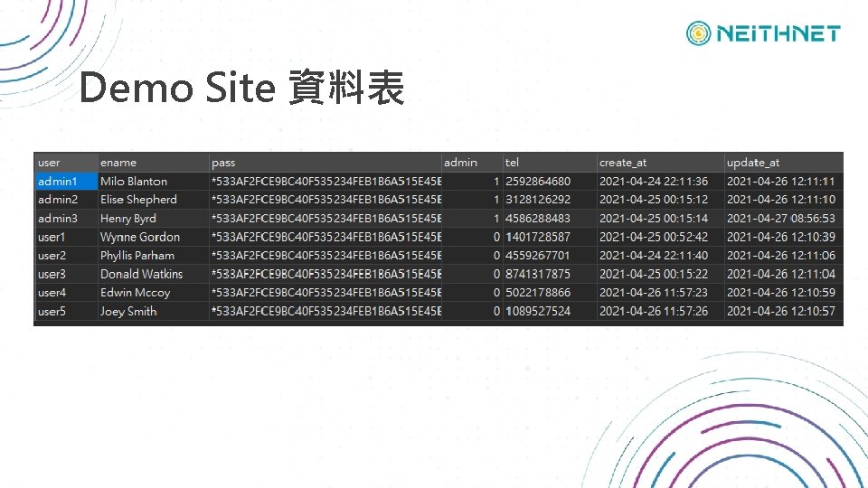Screen dimensions: 868x488
Task: Click telephone value '1401728587'
Action: pyautogui.click(x=537, y=238)
